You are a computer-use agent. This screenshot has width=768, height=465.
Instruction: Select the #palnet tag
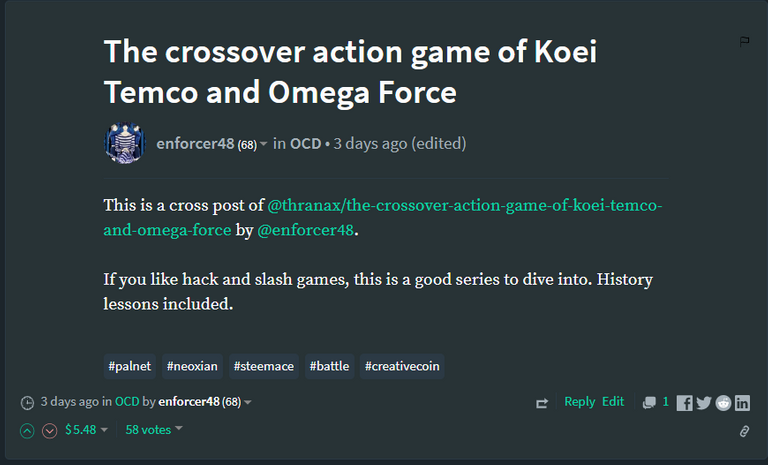pyautogui.click(x=130, y=367)
